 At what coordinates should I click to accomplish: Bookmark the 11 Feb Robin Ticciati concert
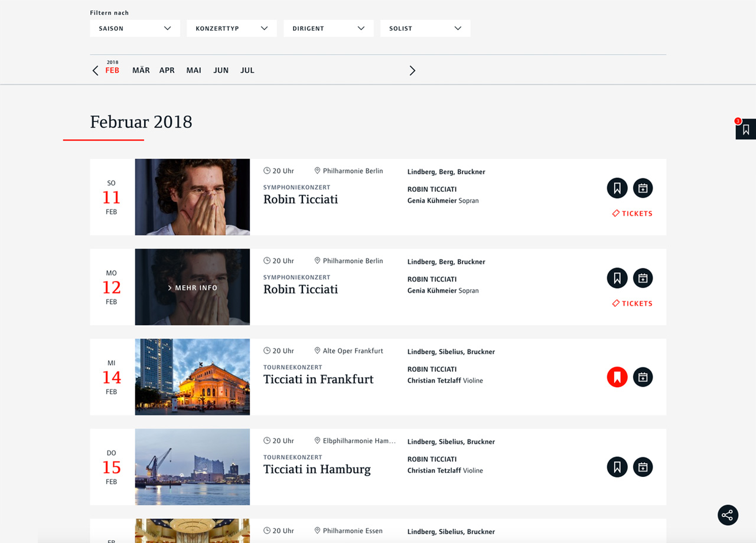pyautogui.click(x=617, y=188)
